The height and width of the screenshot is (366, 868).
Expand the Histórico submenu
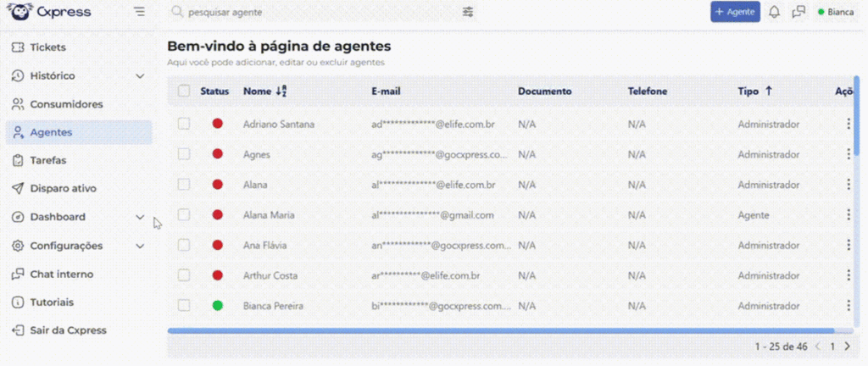point(140,76)
